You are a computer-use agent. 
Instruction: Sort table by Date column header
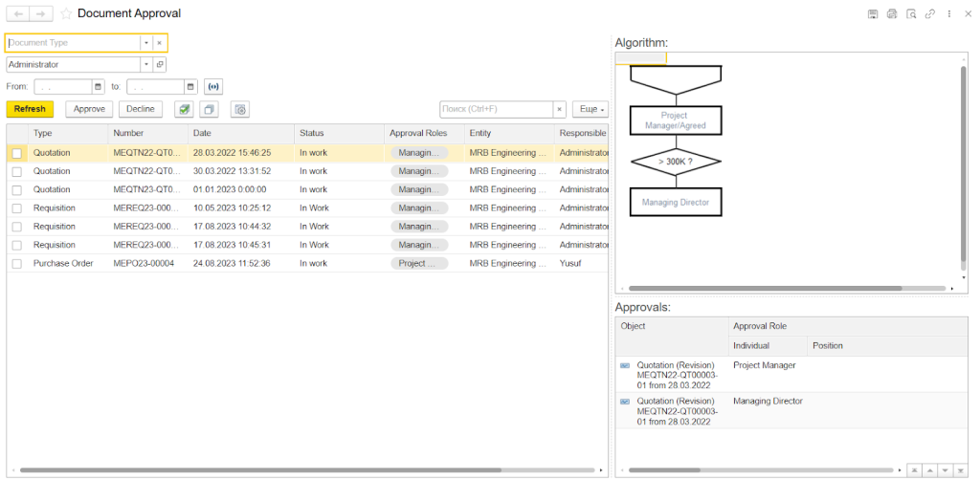202,133
